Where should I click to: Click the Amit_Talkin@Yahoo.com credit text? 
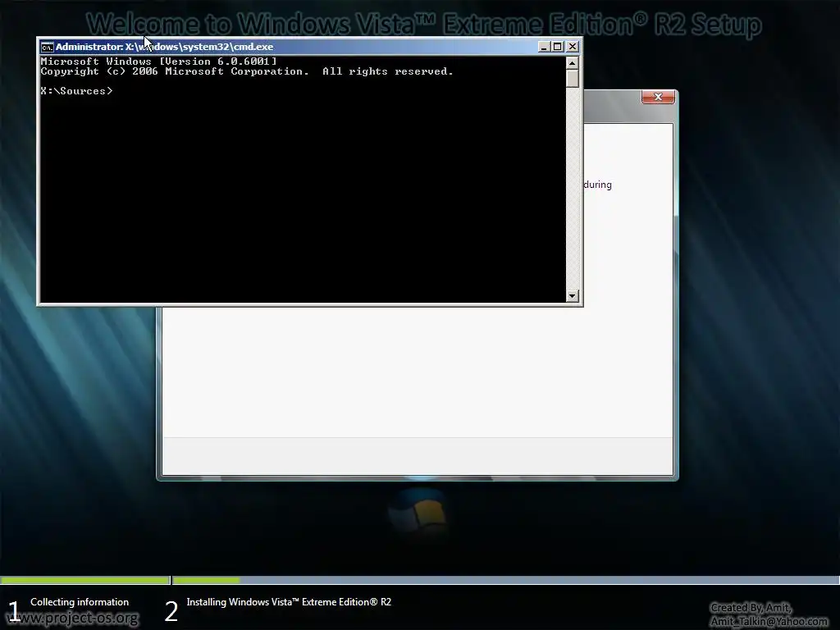tap(769, 622)
